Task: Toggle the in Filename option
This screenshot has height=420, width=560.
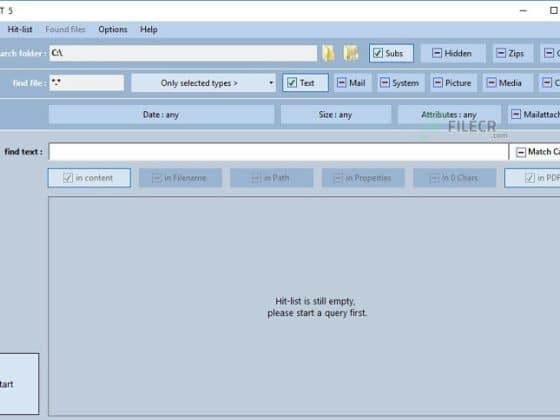Action: pos(181,178)
